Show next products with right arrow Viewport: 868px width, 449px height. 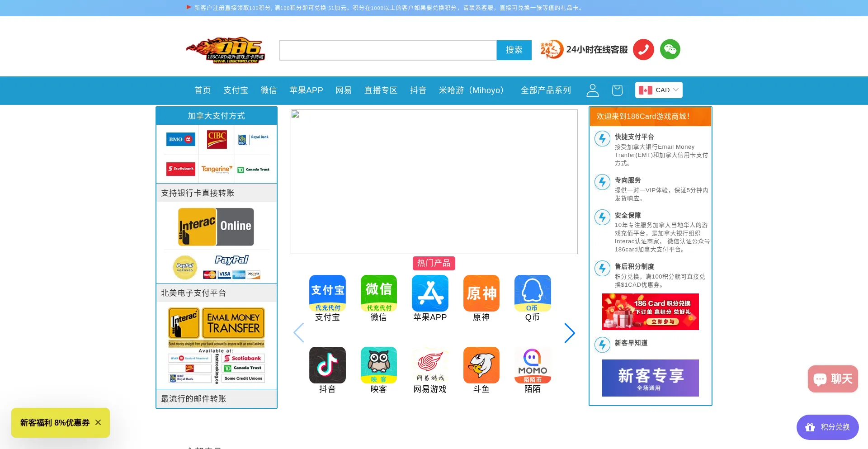(570, 333)
